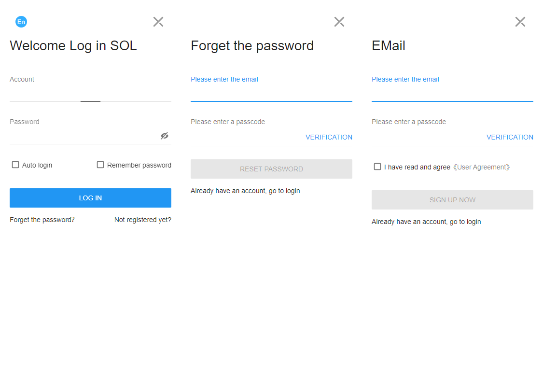Click VERIFICATION in the Forget password form
Viewport: 543px width, 392px height.
329,137
